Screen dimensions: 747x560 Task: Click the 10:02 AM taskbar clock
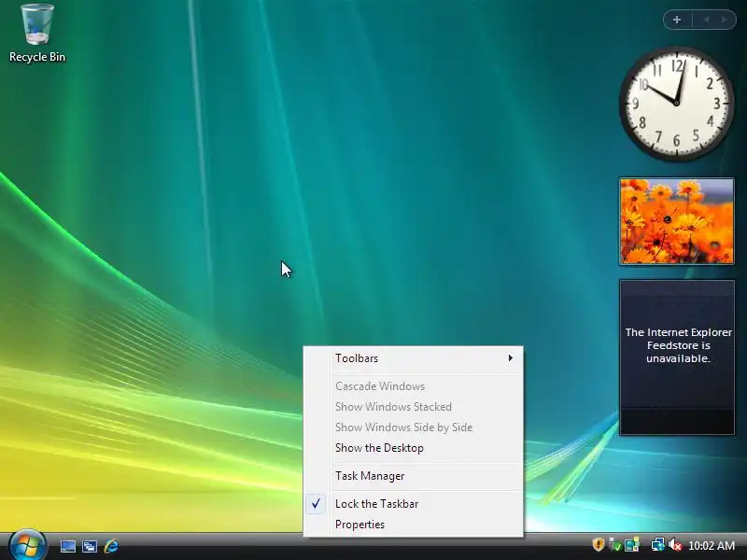click(712, 546)
